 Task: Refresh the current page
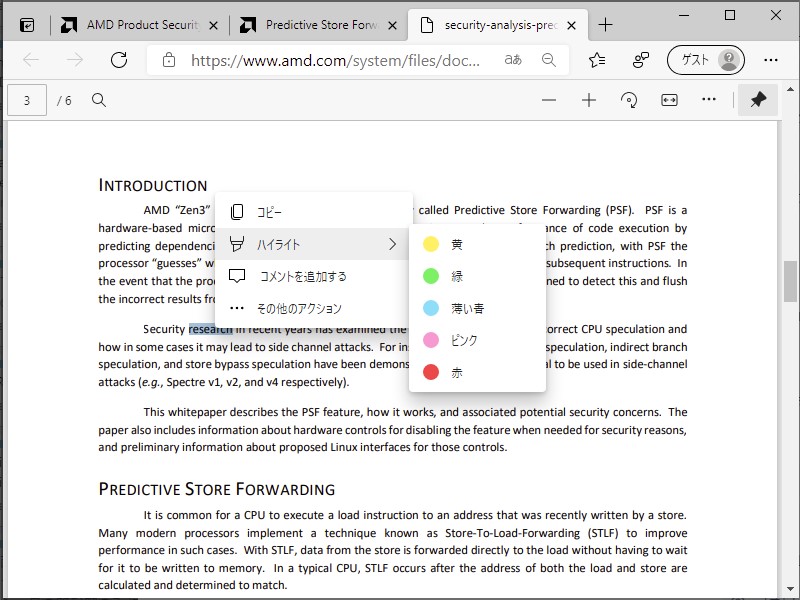119,60
